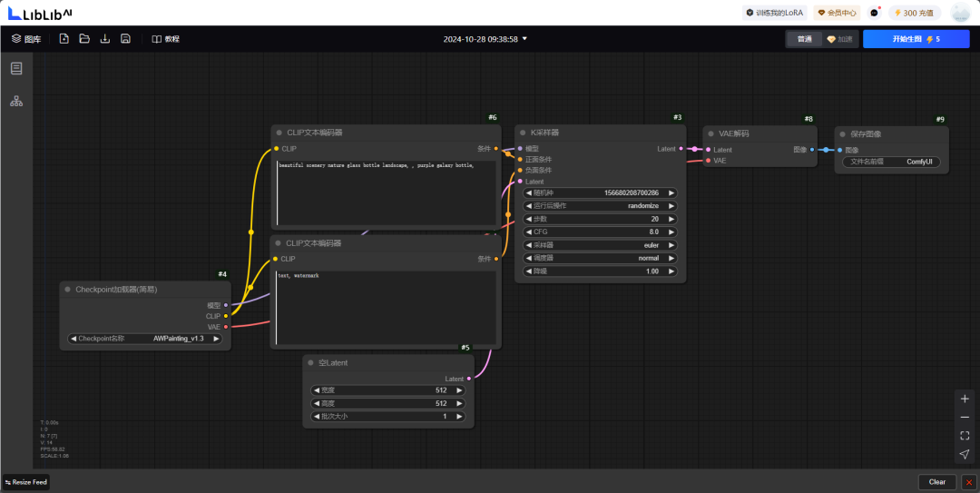Edit 文件名前缀 ComfyUI filename field

[891, 162]
